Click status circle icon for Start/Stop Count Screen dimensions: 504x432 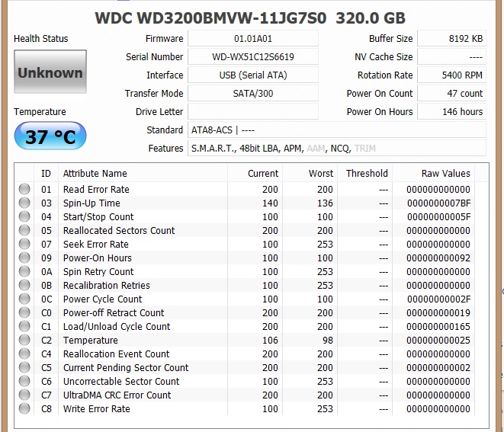click(x=24, y=216)
